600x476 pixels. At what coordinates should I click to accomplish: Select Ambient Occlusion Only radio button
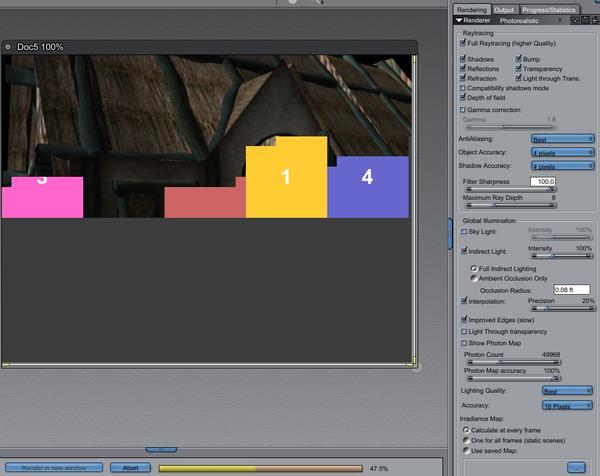point(474,278)
